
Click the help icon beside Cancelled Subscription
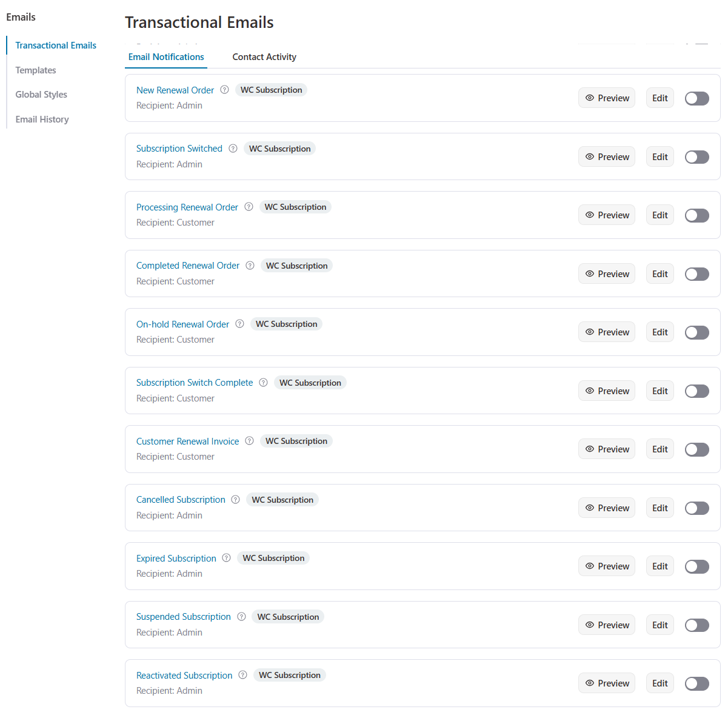(x=235, y=499)
